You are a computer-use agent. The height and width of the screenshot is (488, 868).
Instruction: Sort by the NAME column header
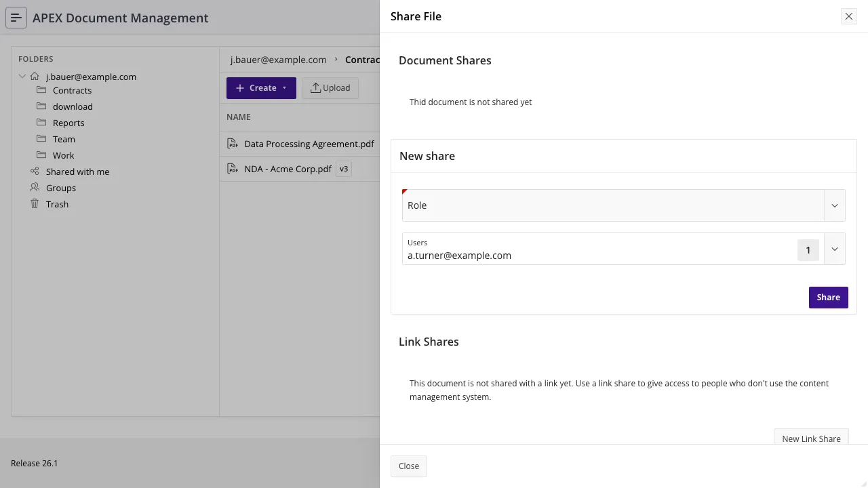(239, 117)
